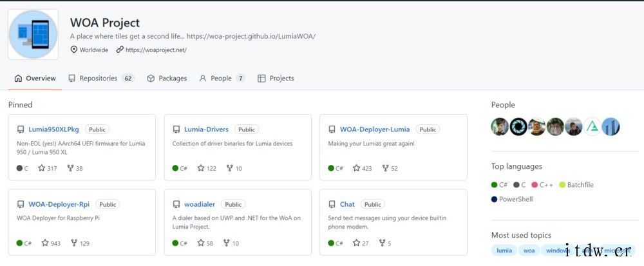Click the fork icon on Lumia-Drivers
This screenshot has height=266, width=644.
pyautogui.click(x=229, y=168)
